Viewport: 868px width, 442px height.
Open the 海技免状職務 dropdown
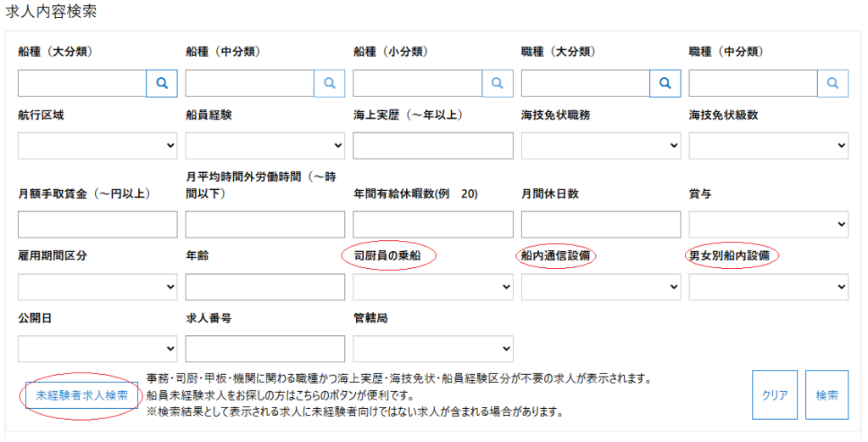(601, 146)
